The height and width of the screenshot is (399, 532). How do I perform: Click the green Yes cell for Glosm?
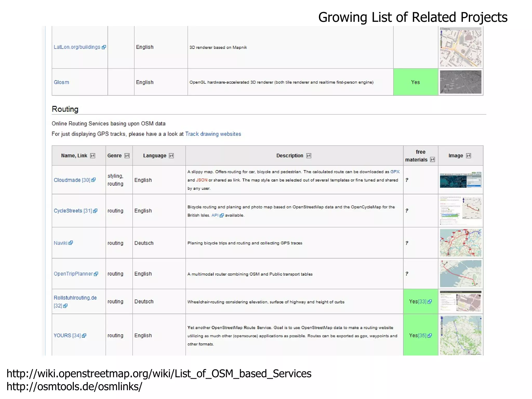pos(415,82)
